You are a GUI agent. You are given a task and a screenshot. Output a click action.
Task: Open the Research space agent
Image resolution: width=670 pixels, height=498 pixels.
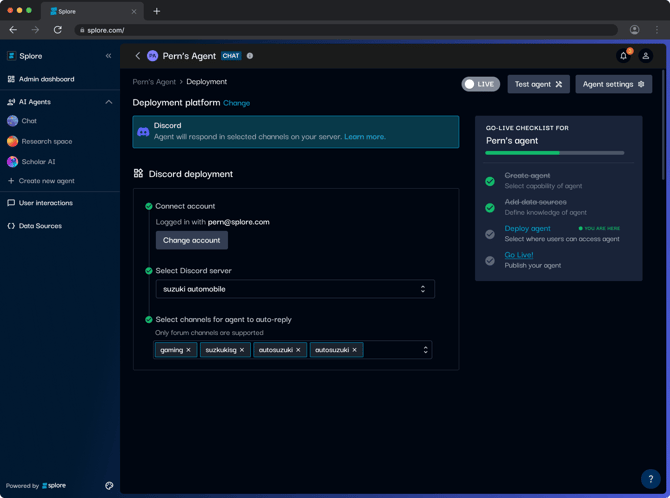point(40,141)
